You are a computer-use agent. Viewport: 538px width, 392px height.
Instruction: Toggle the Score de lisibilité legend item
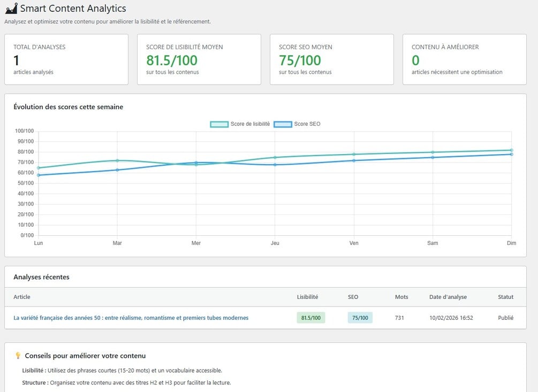240,124
